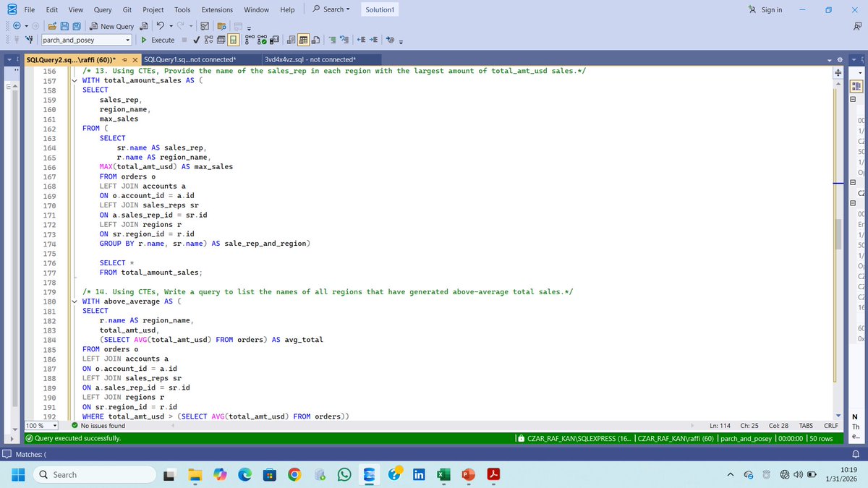868x488 pixels.
Task: Collapse the first section in right panel
Action: (854, 99)
